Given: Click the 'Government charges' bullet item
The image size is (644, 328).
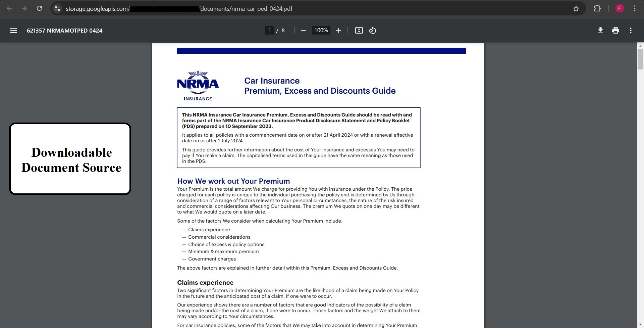Looking at the screenshot, I should (x=212, y=259).
